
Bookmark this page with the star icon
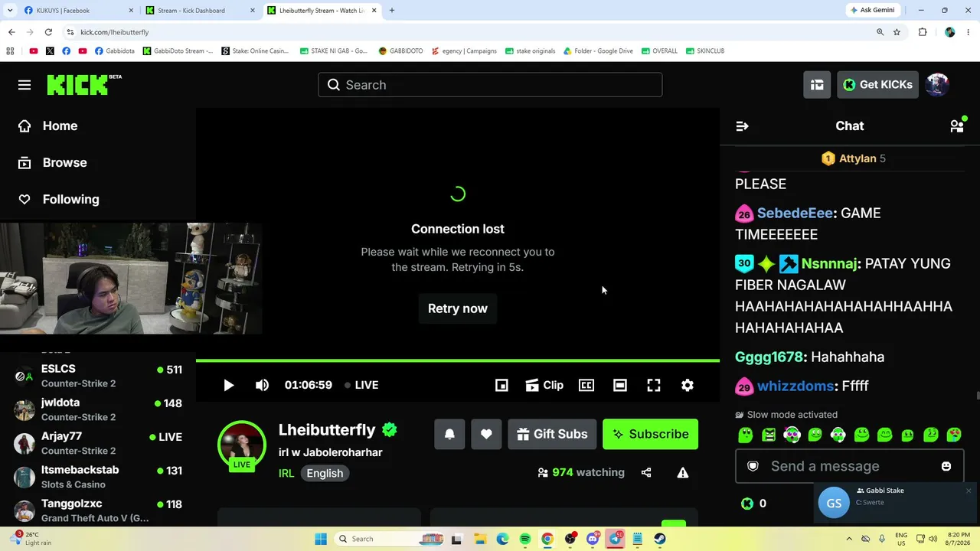[x=897, y=32]
